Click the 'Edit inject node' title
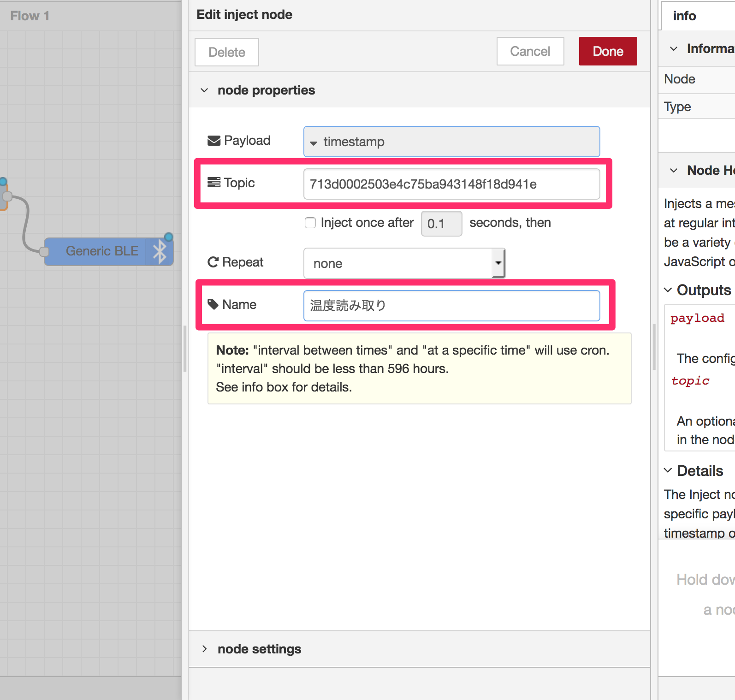The image size is (735, 700). (244, 15)
